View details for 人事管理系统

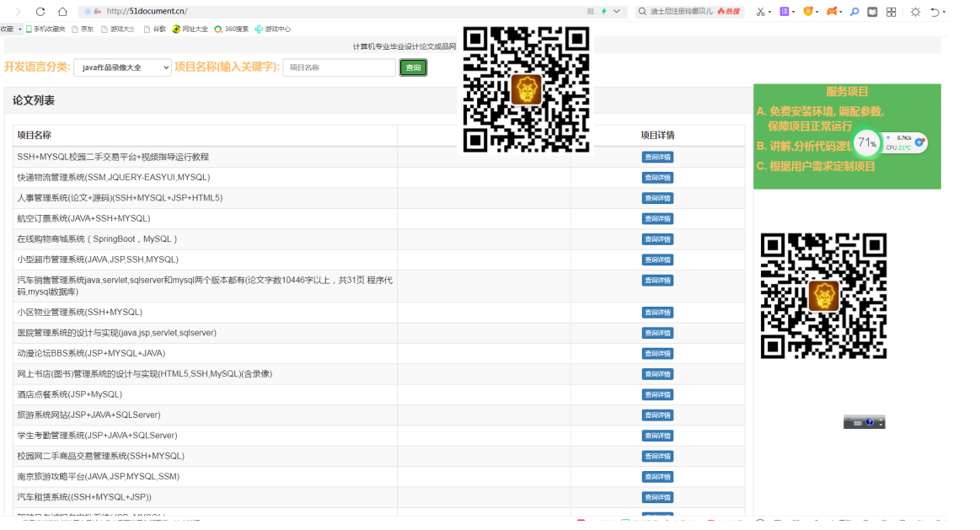click(x=657, y=198)
